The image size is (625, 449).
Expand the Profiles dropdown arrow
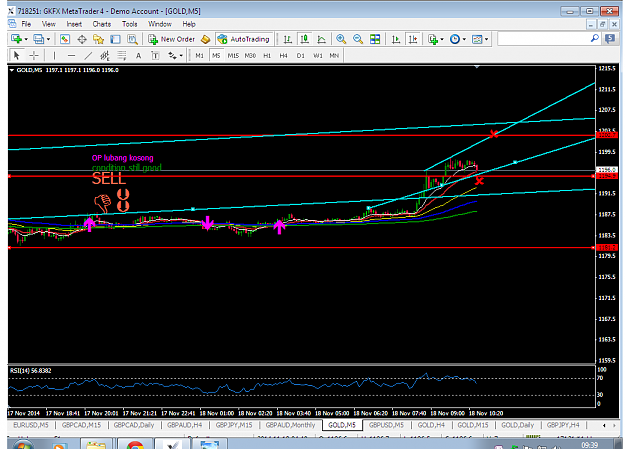point(49,39)
